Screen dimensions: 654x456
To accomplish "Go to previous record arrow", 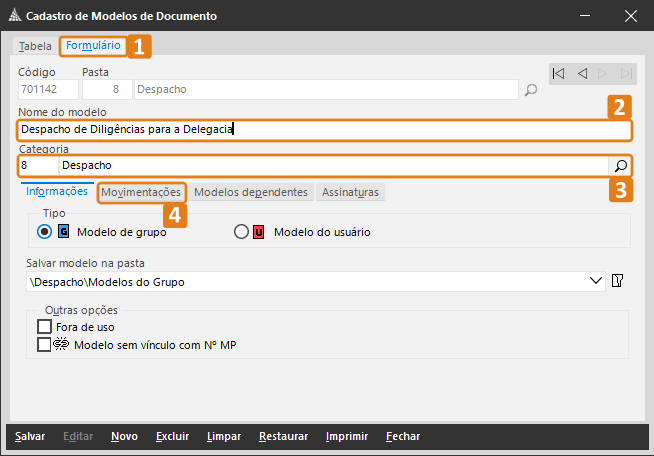I will coord(582,74).
